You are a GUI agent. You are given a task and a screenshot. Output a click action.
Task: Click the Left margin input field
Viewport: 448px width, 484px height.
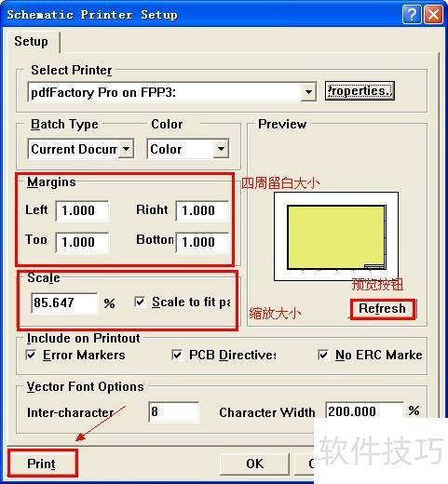pyautogui.click(x=82, y=210)
